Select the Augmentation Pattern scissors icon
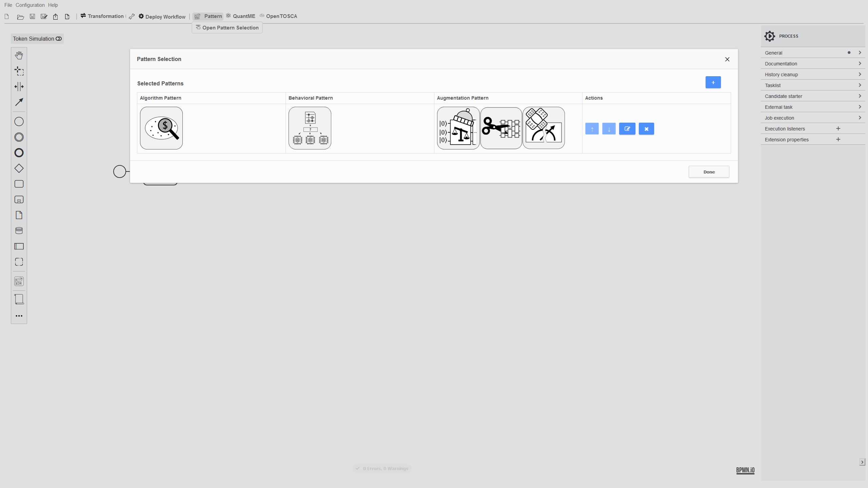 (x=501, y=127)
